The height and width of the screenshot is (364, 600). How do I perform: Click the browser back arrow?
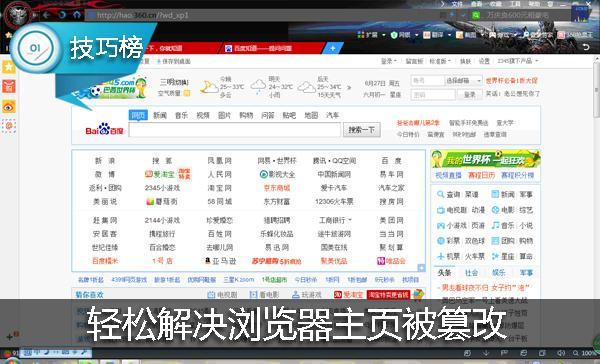[47, 15]
